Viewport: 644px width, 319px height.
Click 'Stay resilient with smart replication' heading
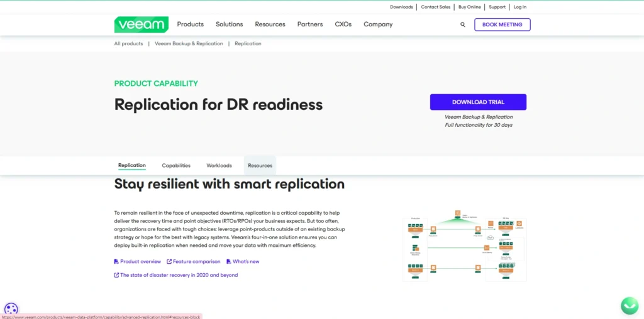point(229,184)
